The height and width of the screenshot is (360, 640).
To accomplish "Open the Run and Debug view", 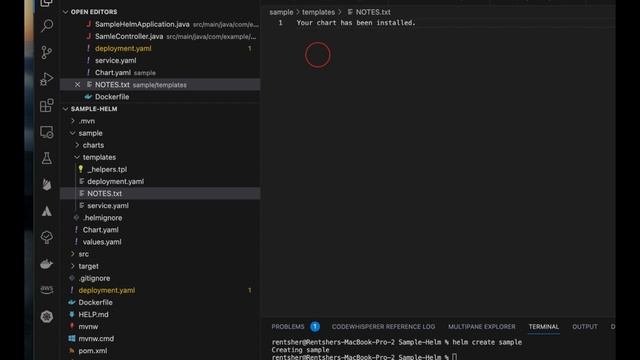I will [47, 79].
